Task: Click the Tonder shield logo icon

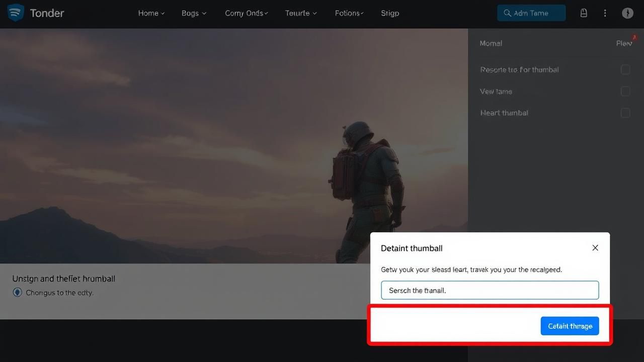Action: (16, 13)
